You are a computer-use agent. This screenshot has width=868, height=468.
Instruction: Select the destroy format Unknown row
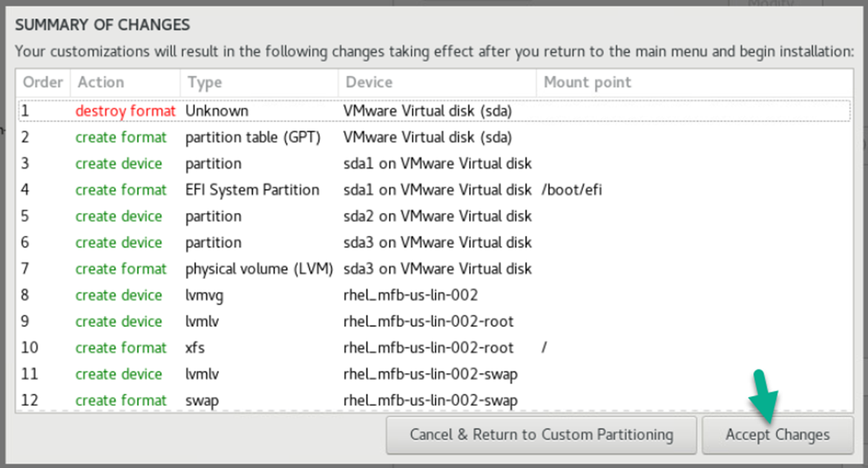[435, 111]
